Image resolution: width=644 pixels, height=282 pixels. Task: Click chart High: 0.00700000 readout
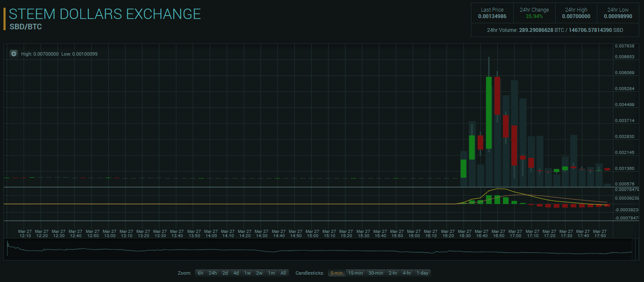point(40,54)
